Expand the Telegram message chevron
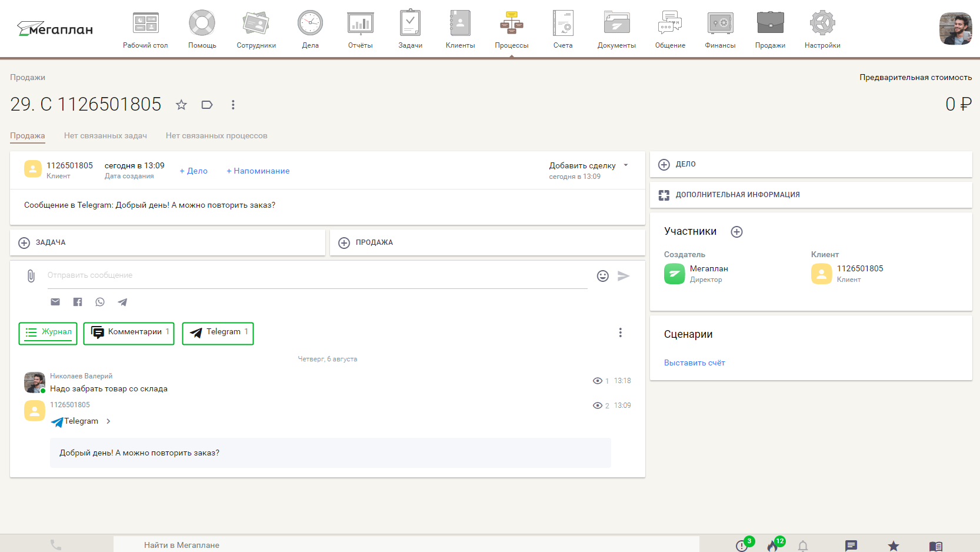The height and width of the screenshot is (552, 980). tap(108, 421)
